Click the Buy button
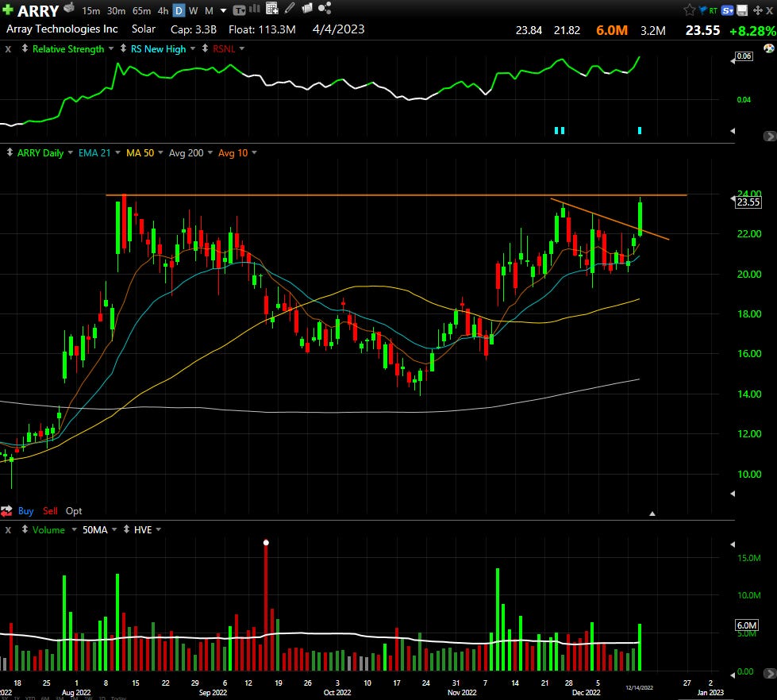Screen dimensions: 777x700 point(25,511)
